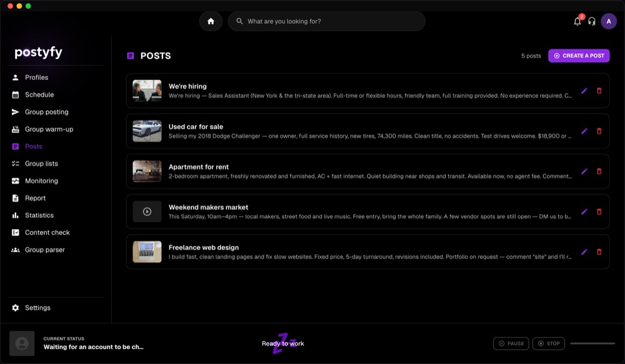Click the Create a Post button
Image resolution: width=625 pixels, height=364 pixels.
coord(579,56)
